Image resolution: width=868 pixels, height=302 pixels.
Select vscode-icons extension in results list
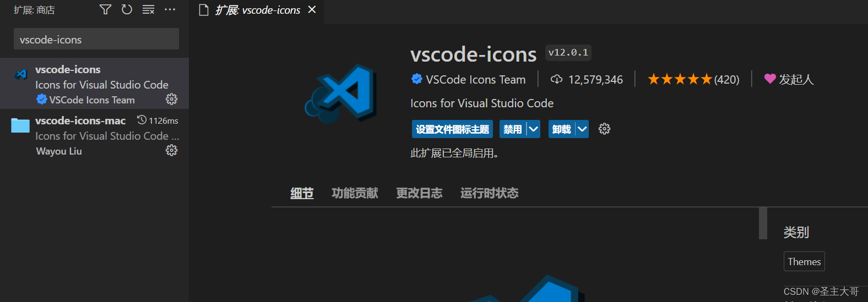[94, 84]
